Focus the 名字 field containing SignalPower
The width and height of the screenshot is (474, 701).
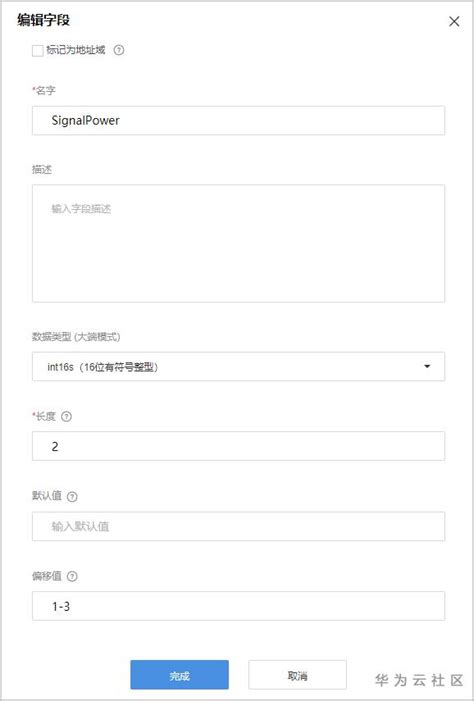pos(238,120)
